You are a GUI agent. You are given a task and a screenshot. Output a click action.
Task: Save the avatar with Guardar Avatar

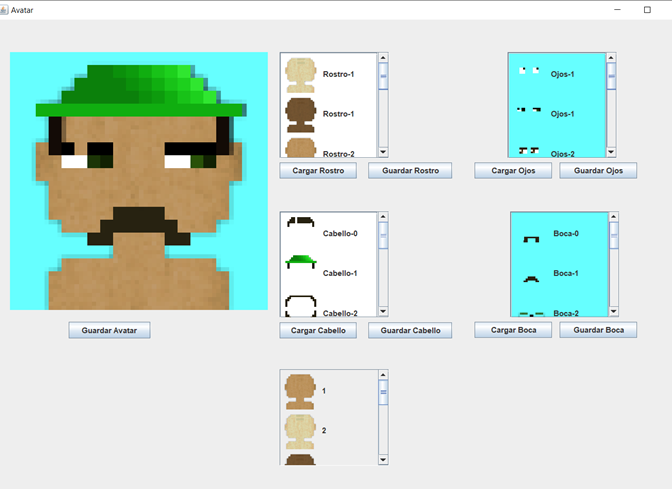[x=109, y=330]
